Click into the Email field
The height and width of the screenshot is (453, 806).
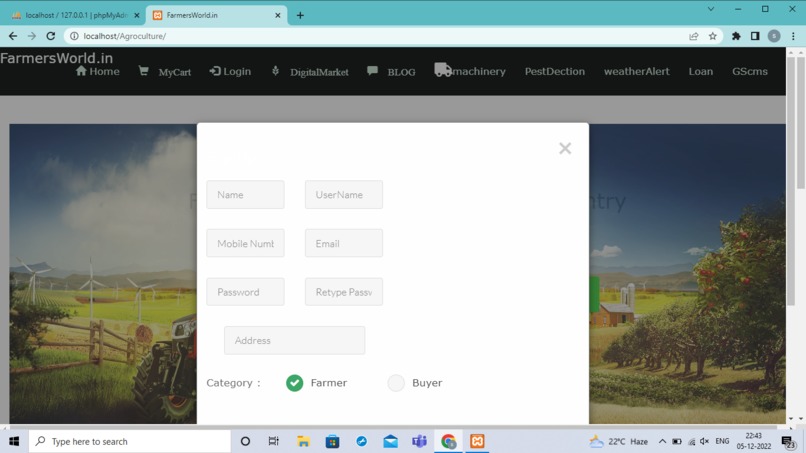click(x=344, y=243)
